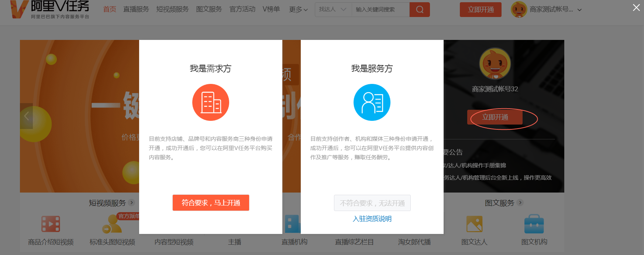
Task: Click the disabled 不符合要求，无法开通 button
Action: (372, 203)
